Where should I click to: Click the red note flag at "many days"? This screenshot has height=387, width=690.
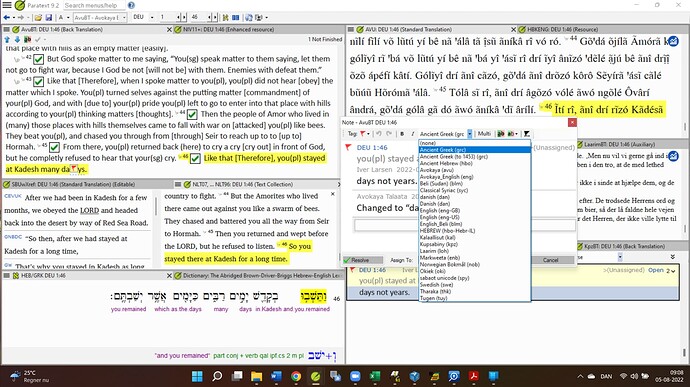coord(73,169)
